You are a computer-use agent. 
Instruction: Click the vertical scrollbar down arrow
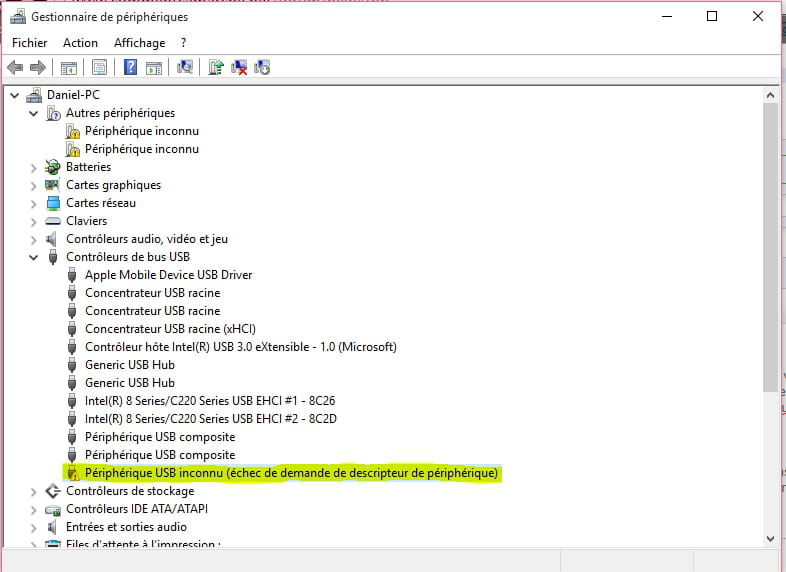[770, 538]
